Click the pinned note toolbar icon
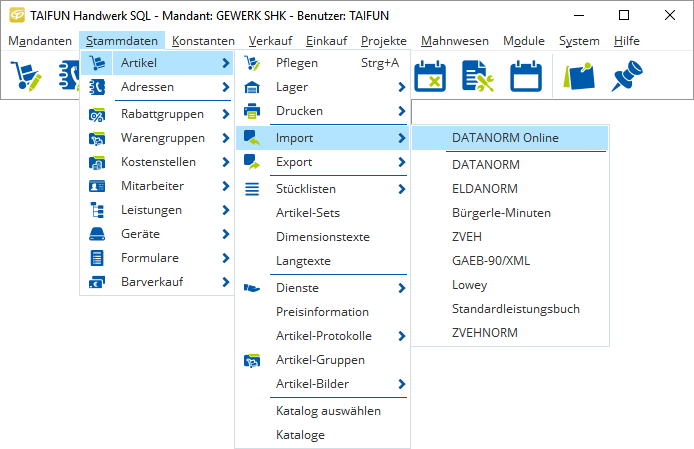694x449 pixels. click(579, 76)
